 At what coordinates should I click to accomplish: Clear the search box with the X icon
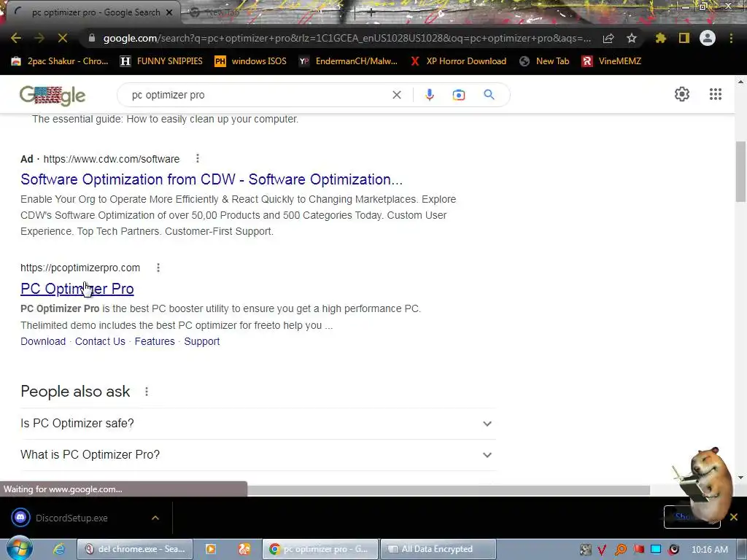(396, 95)
